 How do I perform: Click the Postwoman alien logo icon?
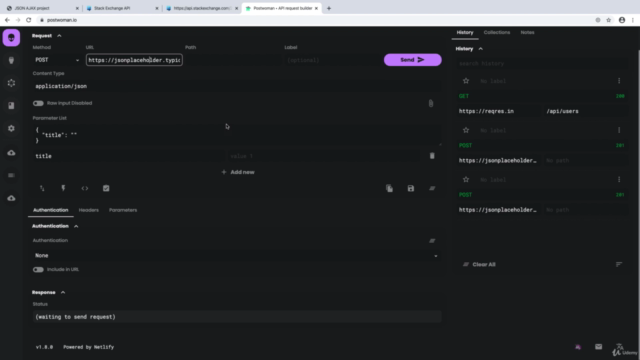11,38
